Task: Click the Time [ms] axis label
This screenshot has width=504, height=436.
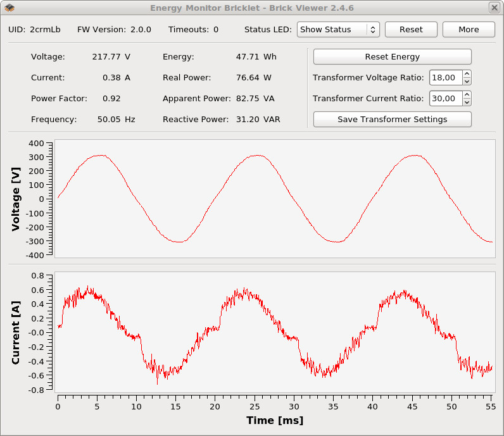Action: 274,421
